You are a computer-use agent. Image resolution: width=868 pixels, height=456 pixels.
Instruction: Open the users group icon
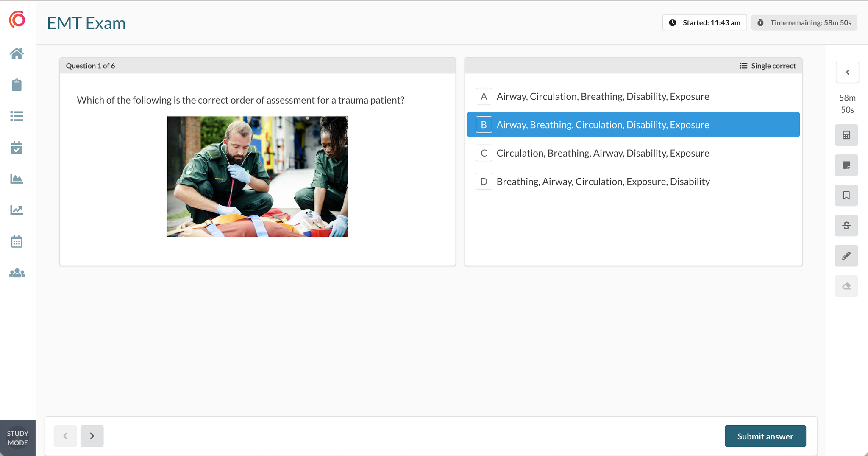pos(17,273)
